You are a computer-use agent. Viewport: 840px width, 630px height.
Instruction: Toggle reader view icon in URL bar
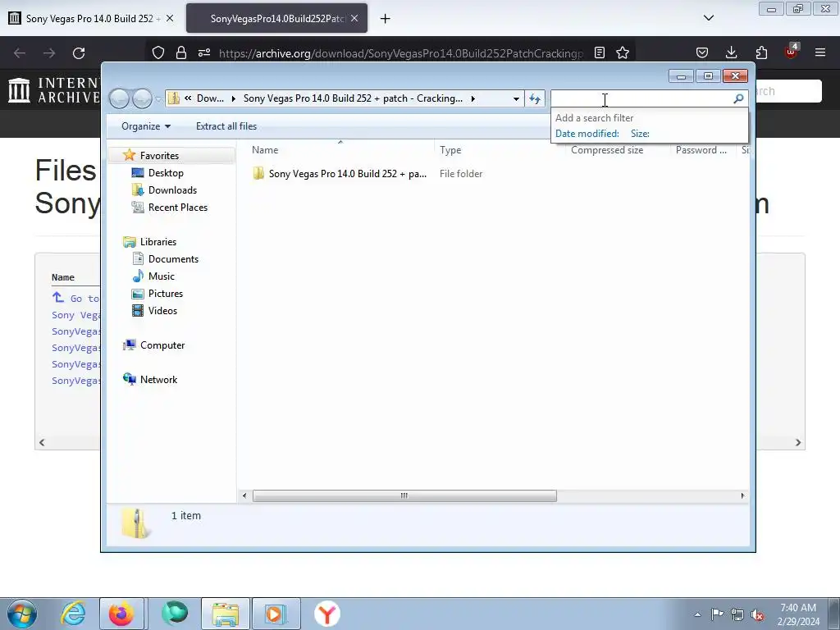point(600,52)
